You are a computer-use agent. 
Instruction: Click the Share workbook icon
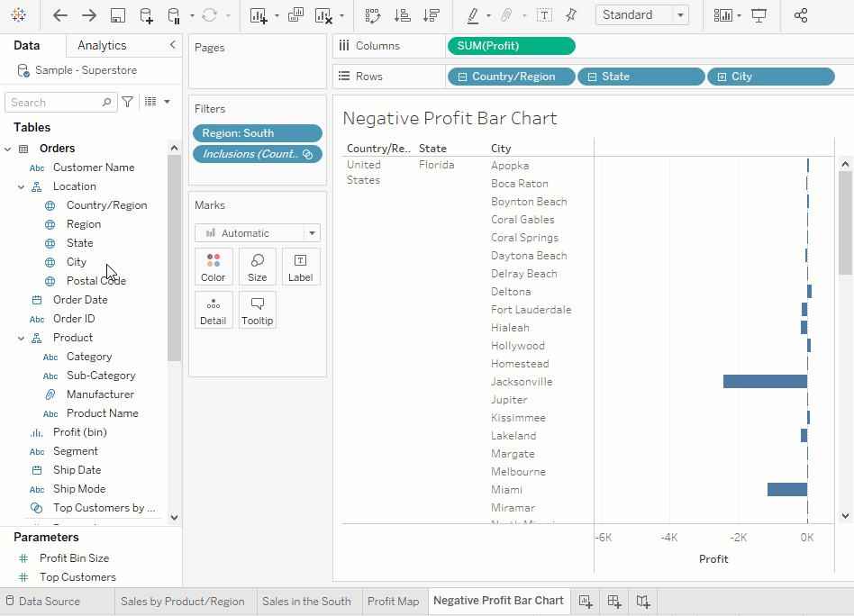[x=801, y=15]
